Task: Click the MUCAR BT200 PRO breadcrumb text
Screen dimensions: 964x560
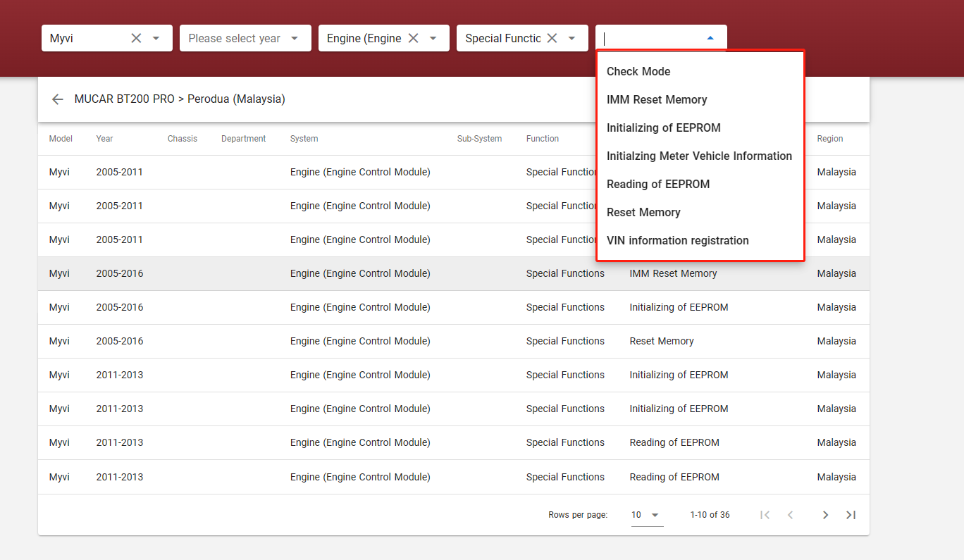Action: (x=124, y=99)
